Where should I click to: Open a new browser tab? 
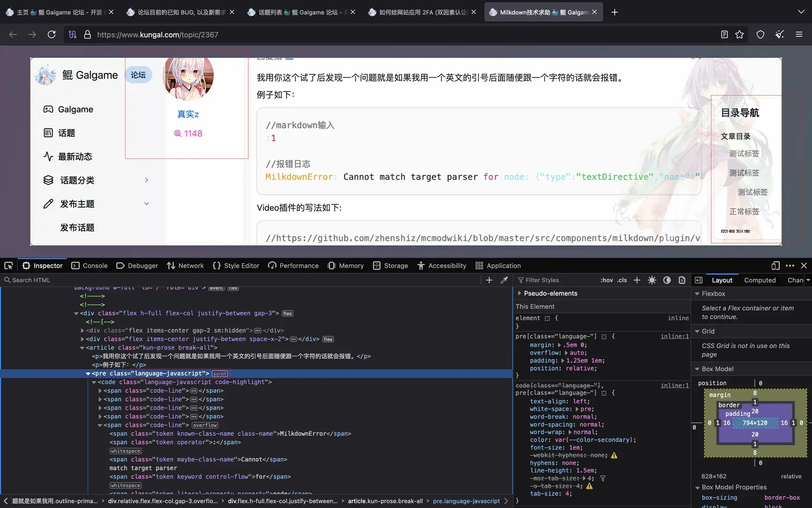(x=615, y=12)
